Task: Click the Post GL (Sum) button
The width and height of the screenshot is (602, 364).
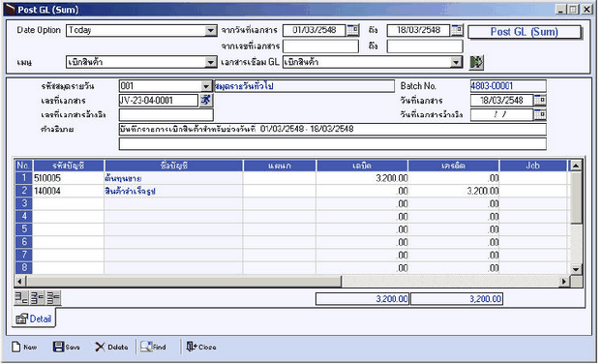Action: pos(524,32)
